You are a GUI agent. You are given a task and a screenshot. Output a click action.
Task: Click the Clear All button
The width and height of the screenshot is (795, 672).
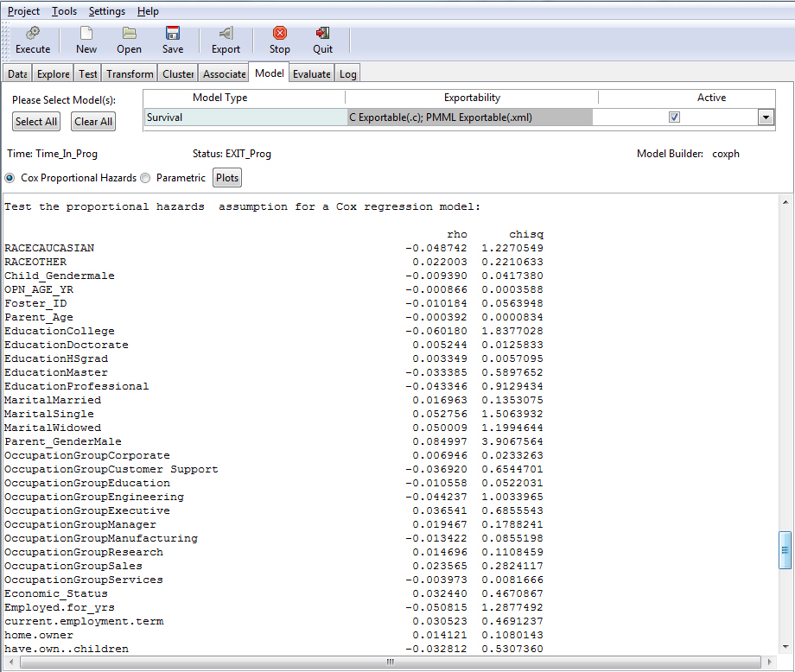(x=93, y=122)
